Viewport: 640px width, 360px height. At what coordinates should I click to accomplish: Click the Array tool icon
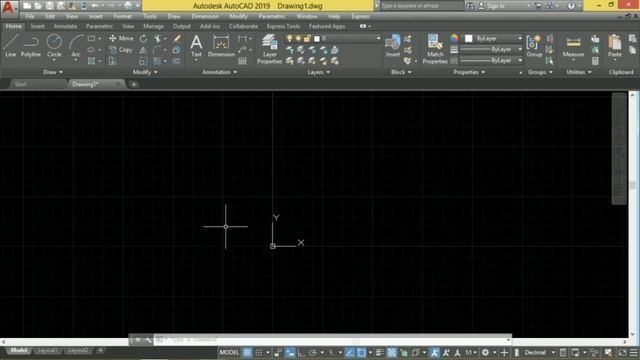(x=158, y=61)
